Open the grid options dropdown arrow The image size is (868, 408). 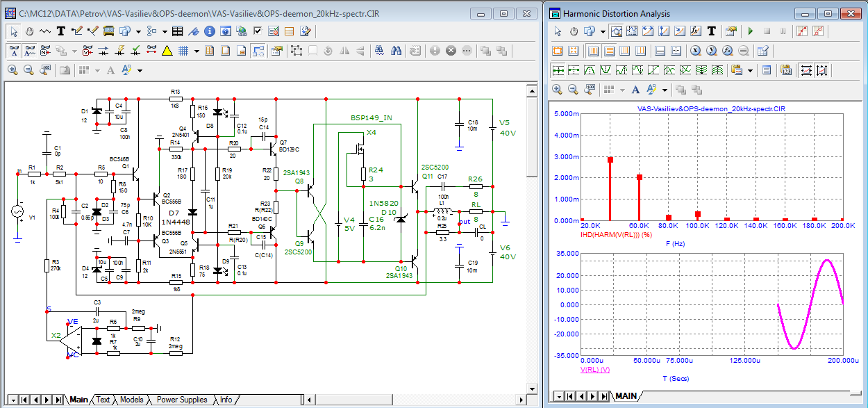pos(197,51)
